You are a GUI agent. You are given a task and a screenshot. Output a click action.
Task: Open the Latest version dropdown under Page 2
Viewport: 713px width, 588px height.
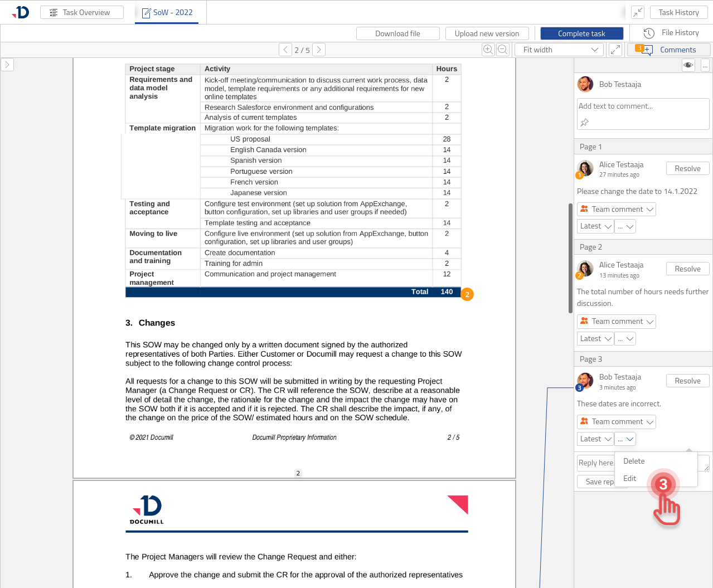click(595, 338)
